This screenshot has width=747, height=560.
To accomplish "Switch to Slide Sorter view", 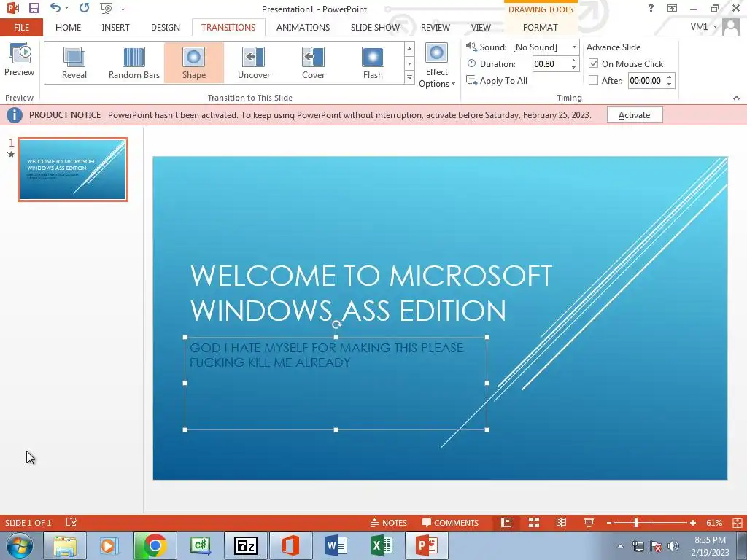I will pos(534,523).
